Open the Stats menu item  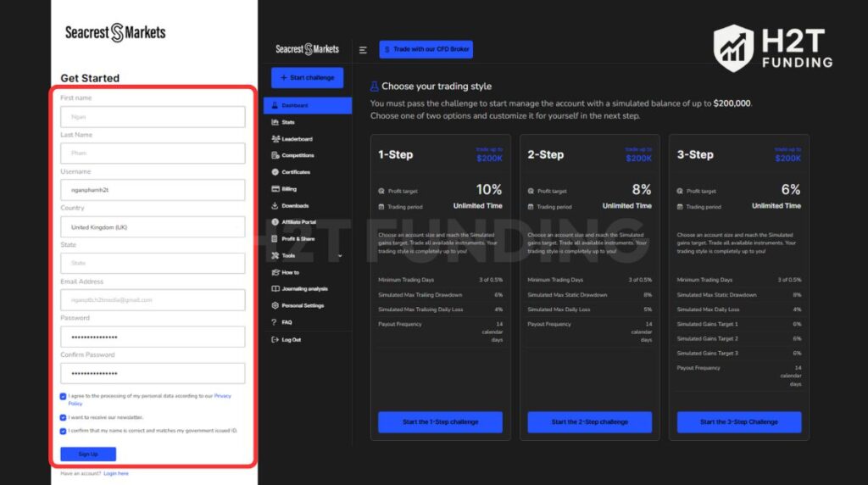[308, 122]
